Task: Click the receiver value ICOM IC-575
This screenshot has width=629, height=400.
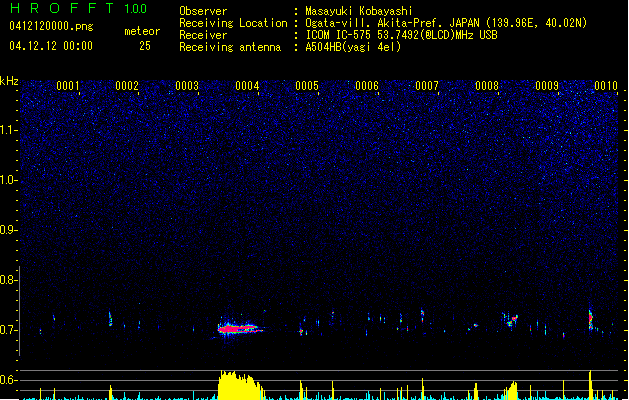Action: pos(339,35)
